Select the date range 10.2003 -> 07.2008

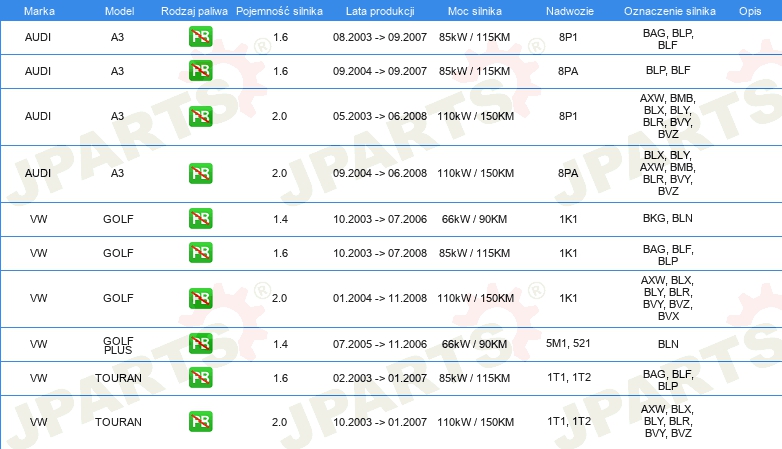[x=380, y=253]
